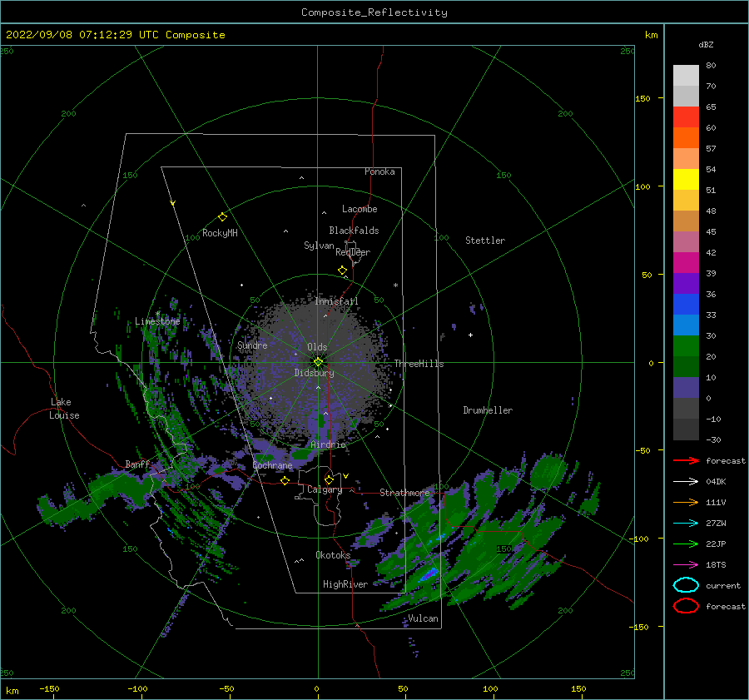Click the Lacombe city label
The height and width of the screenshot is (700, 749).
coord(360,209)
